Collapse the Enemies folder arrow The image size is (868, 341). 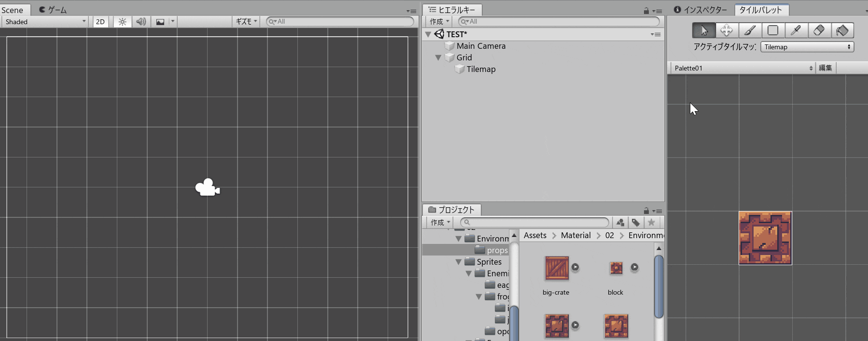pyautogui.click(x=469, y=273)
